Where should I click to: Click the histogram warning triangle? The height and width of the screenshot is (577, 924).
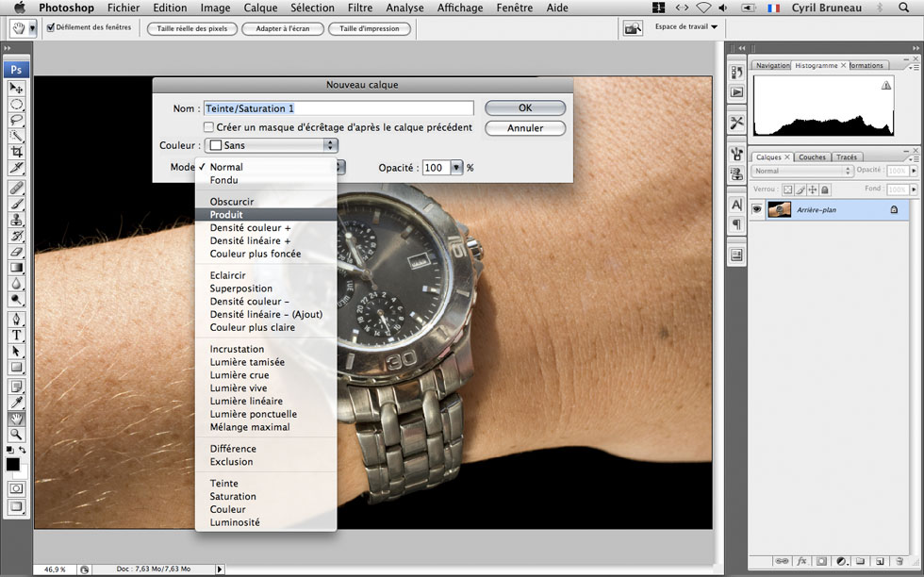[x=885, y=86]
